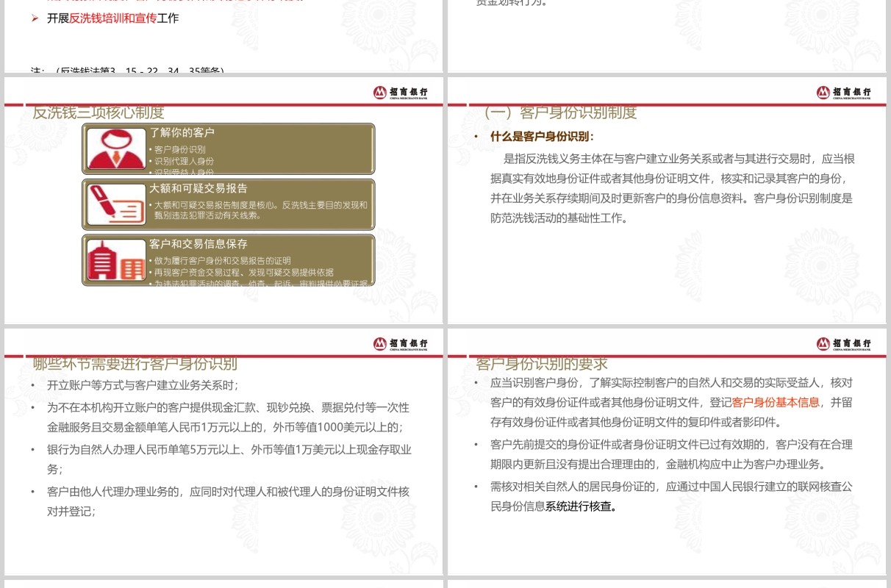This screenshot has height=588, width=891.
Task: Click the building icon beside 客户和交易信息保存
Action: click(116, 259)
